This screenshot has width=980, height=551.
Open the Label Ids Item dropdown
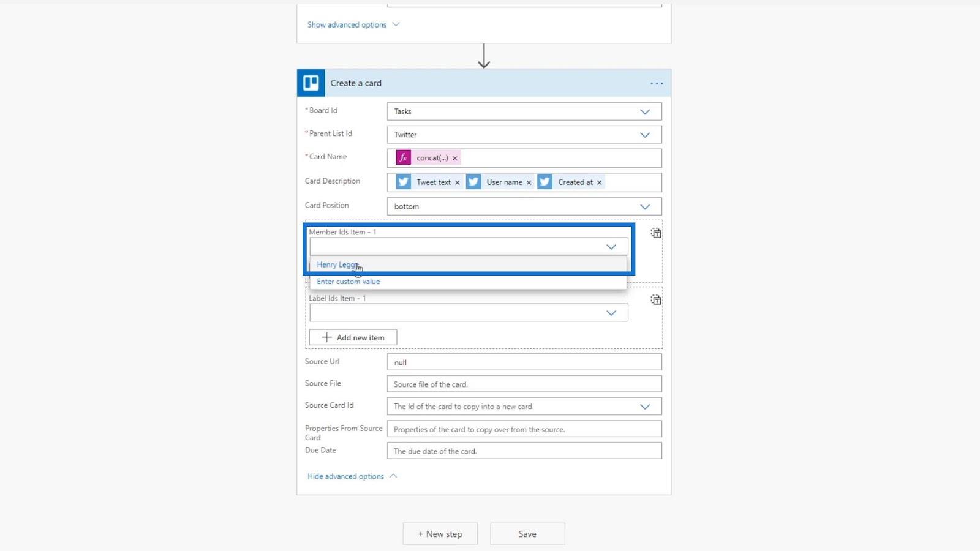611,313
